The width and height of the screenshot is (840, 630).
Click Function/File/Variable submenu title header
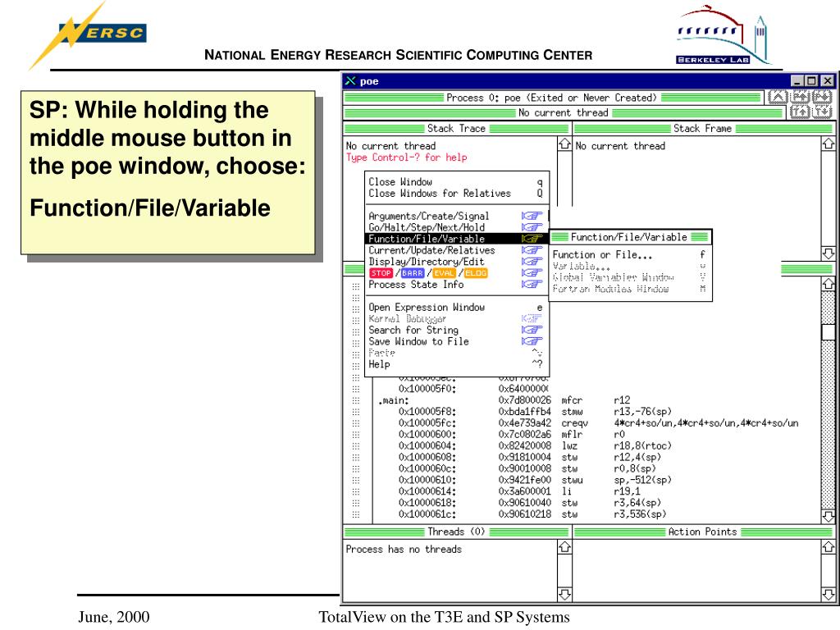630,237
